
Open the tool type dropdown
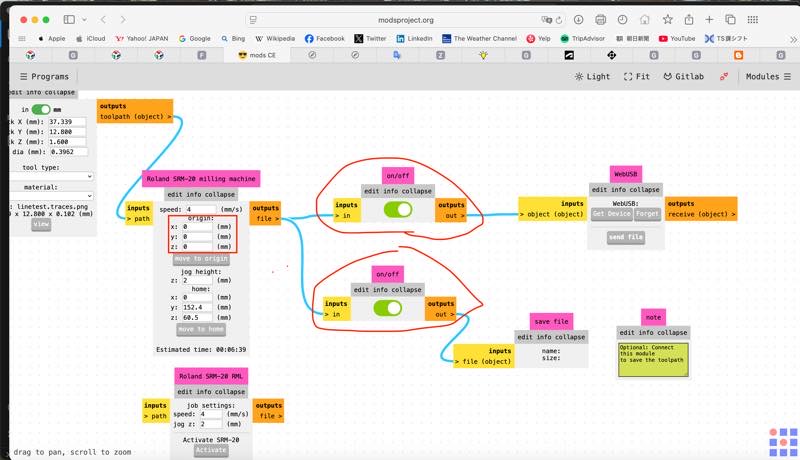[51, 176]
